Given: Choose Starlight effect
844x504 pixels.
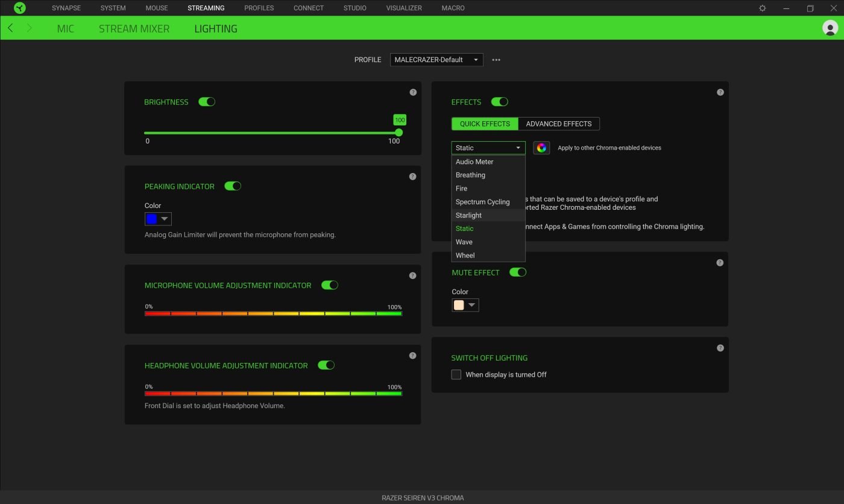Looking at the screenshot, I should tap(488, 215).
